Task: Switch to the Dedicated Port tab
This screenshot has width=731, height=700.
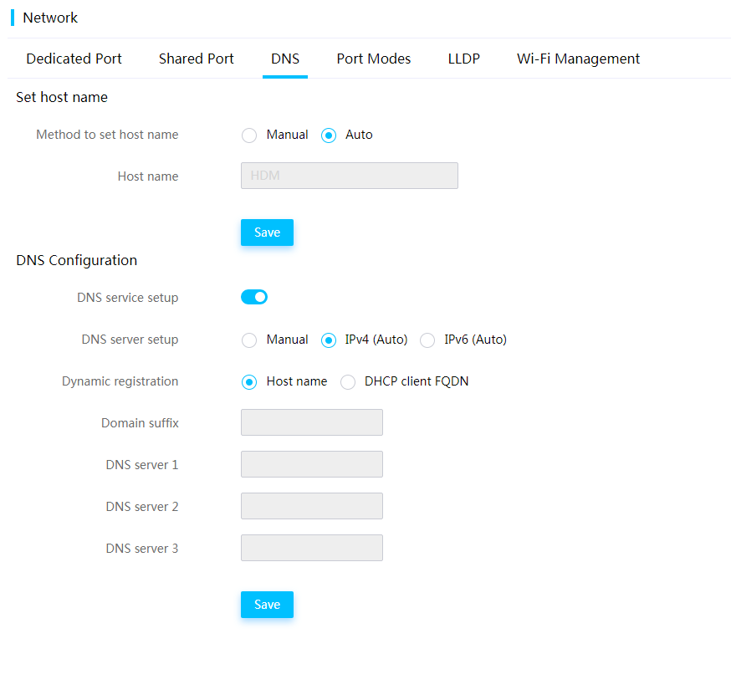Action: (74, 59)
